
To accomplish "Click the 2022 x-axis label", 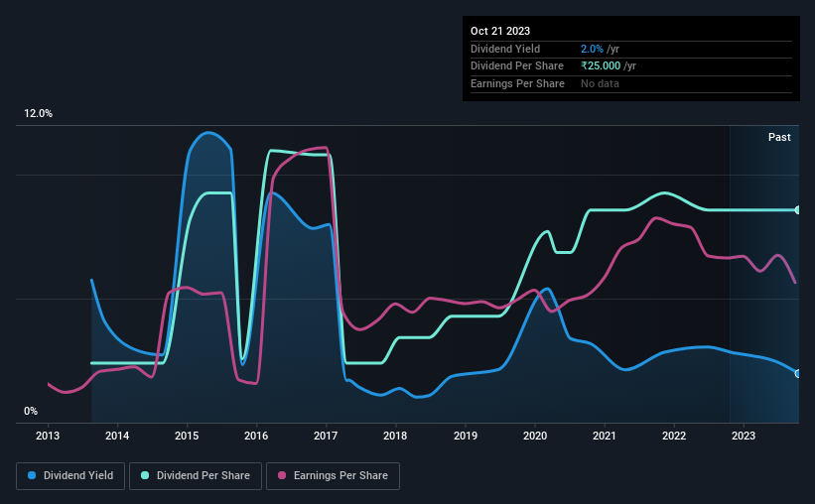I will click(x=674, y=436).
